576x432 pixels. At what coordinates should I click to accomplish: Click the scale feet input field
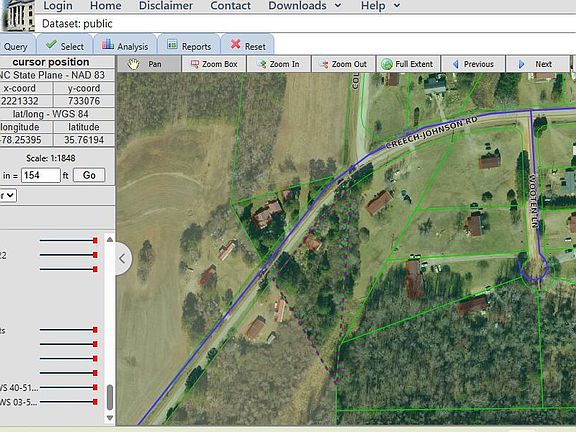tap(41, 175)
